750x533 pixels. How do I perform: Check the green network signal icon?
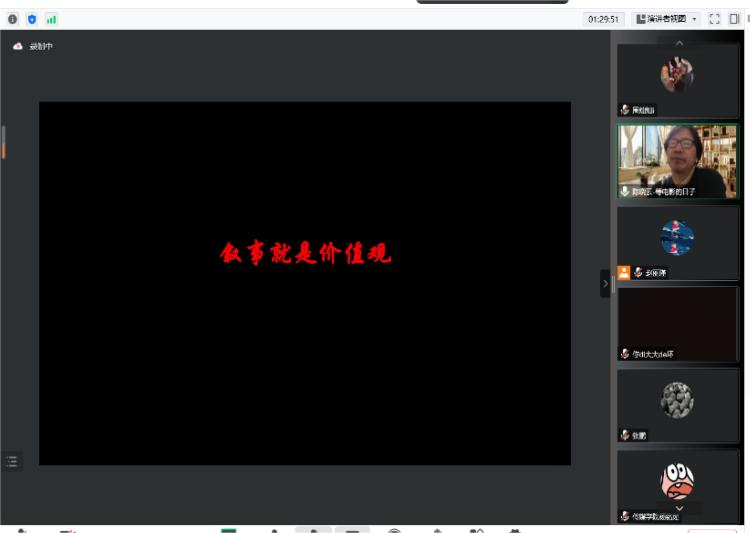tap(51, 19)
